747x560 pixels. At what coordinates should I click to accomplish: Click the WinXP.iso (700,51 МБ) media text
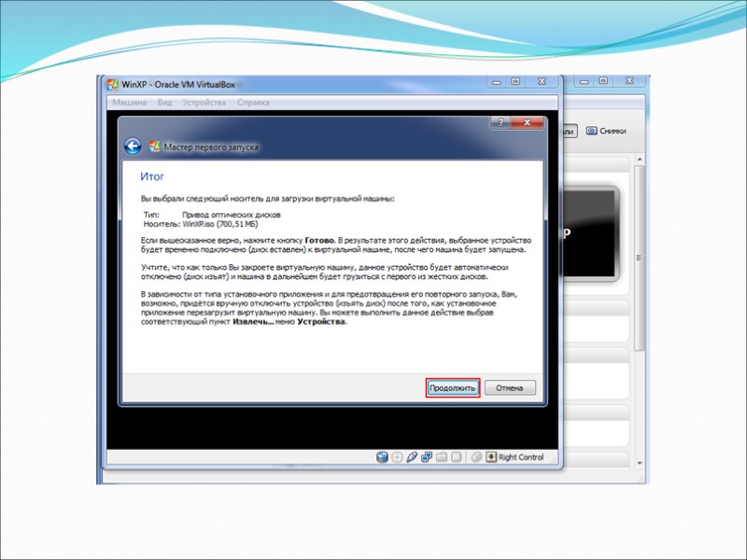[x=220, y=224]
